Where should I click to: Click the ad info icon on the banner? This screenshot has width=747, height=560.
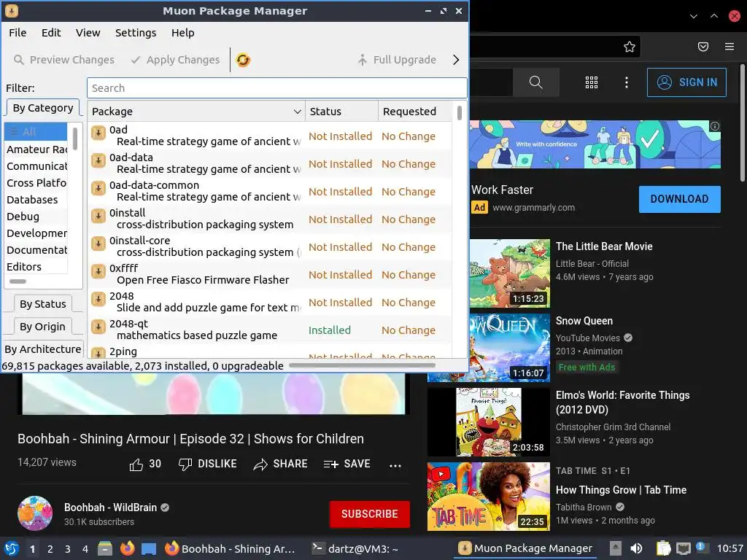715,126
